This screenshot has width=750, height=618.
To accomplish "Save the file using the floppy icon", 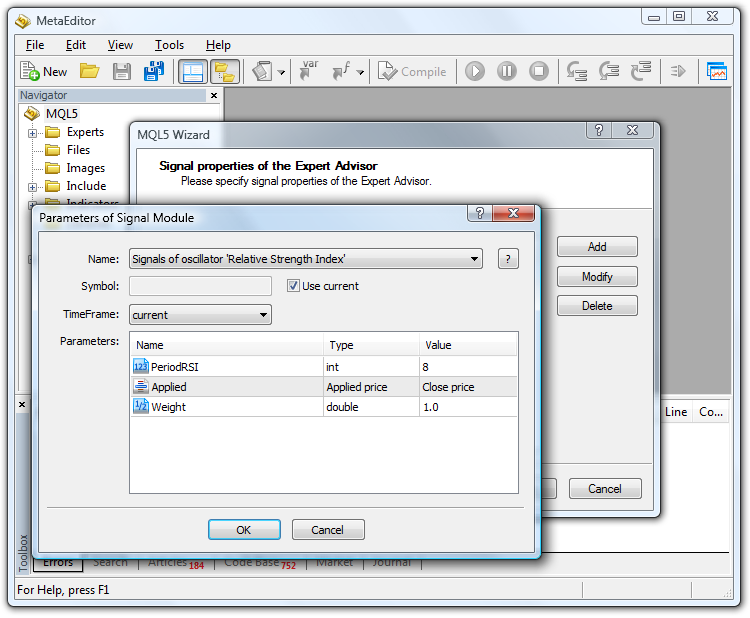I will click(121, 71).
